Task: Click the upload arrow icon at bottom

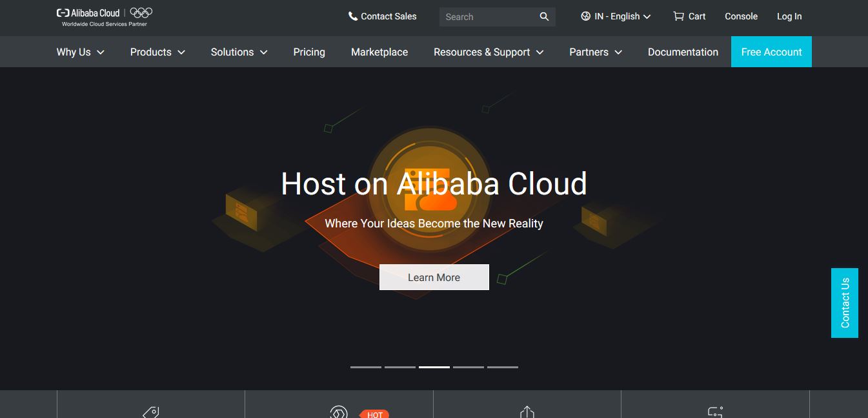Action: click(527, 412)
